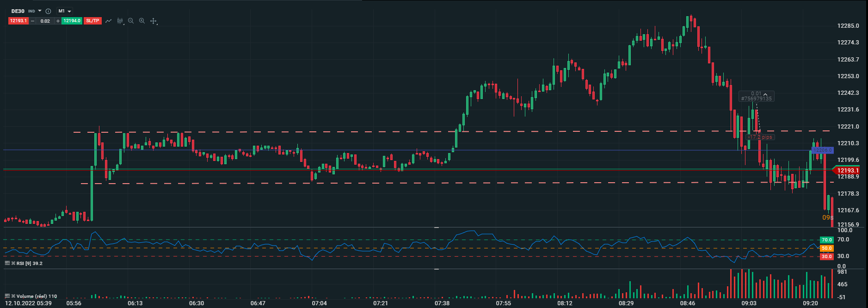Open the DE30 instrument info icon
The width and height of the screenshot is (868, 308).
point(48,11)
